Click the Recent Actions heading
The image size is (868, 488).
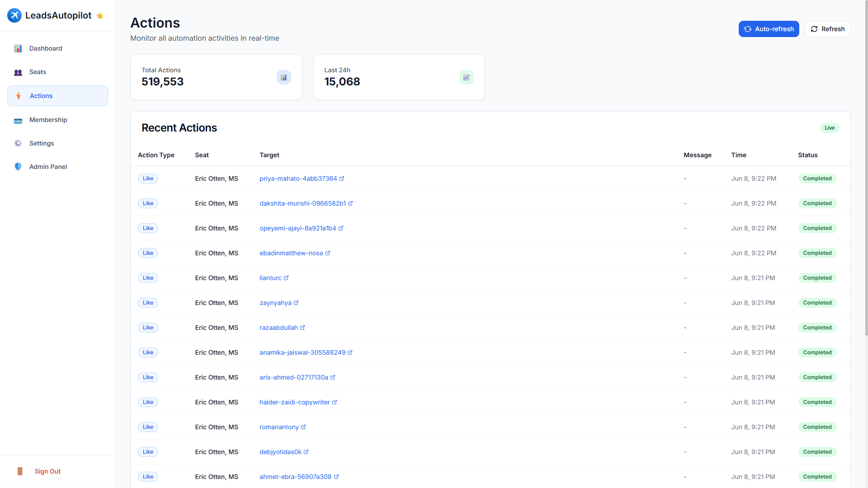[x=179, y=128]
